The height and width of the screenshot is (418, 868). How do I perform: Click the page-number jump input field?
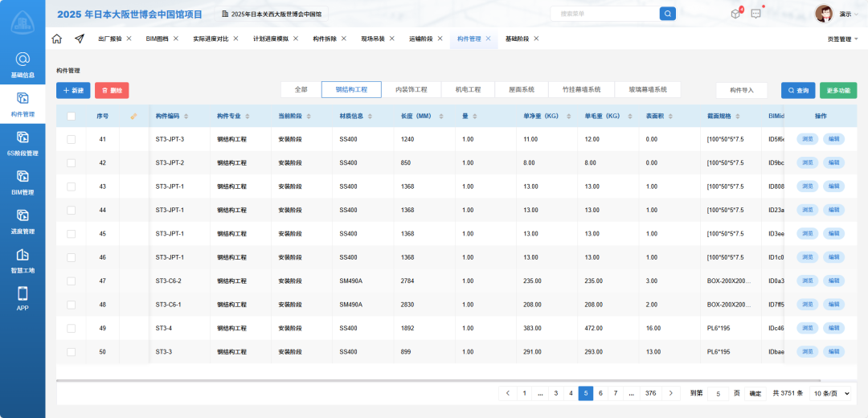(718, 393)
